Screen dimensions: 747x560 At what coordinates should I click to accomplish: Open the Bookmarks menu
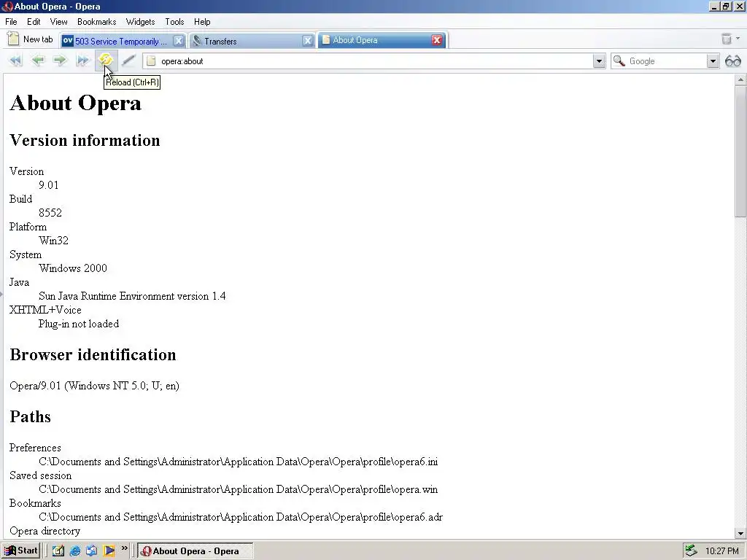tap(97, 22)
